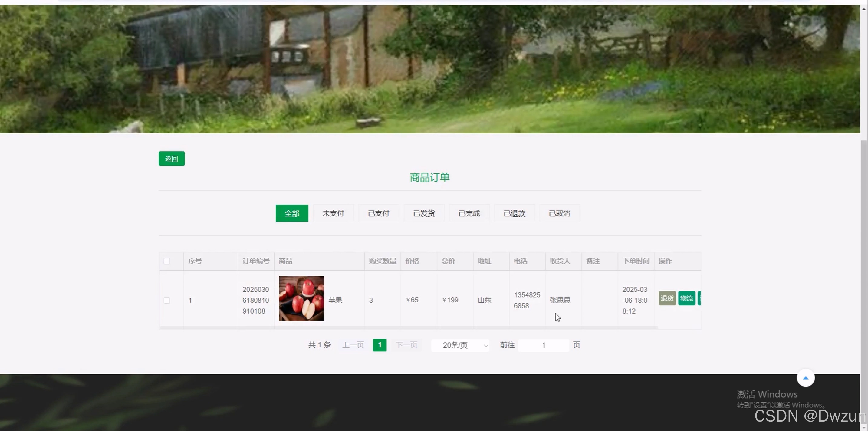This screenshot has width=868, height=431.
Task: Click the 下一页 next page button
Action: [x=406, y=345]
